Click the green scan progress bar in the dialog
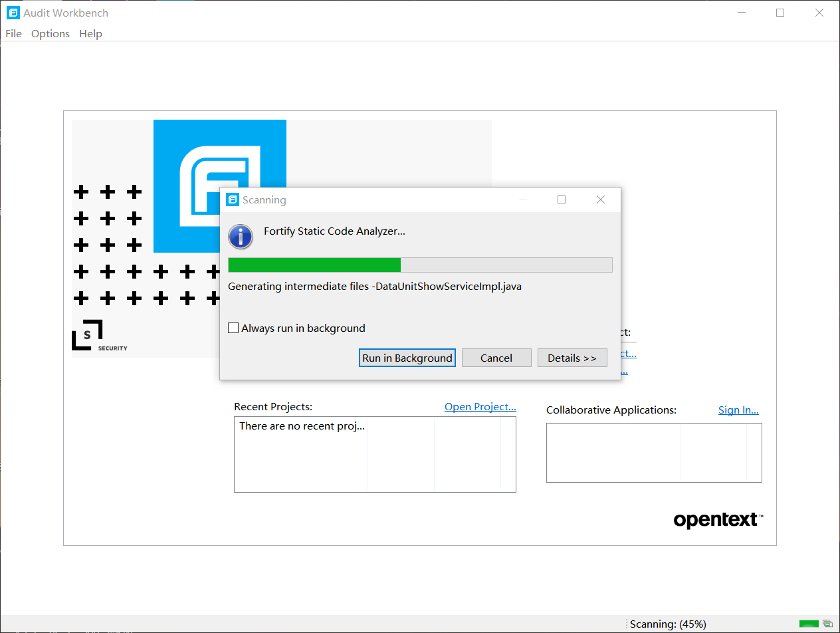840x633 pixels. 420,265
